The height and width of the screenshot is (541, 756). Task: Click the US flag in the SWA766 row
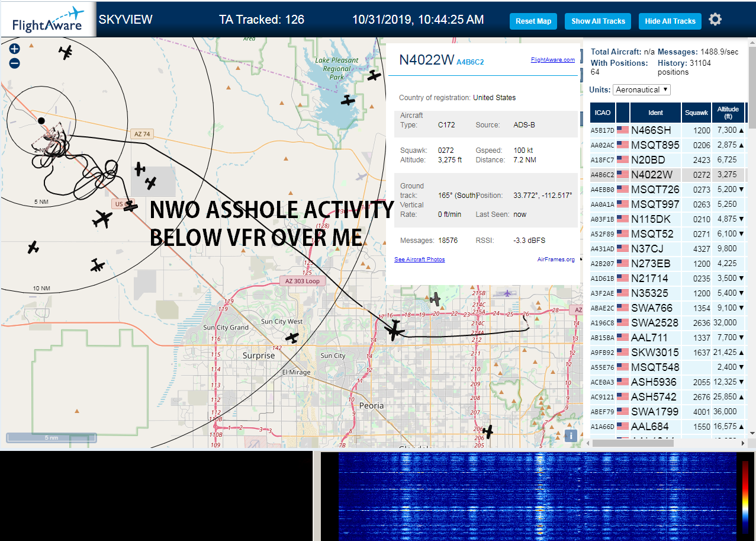pos(622,308)
